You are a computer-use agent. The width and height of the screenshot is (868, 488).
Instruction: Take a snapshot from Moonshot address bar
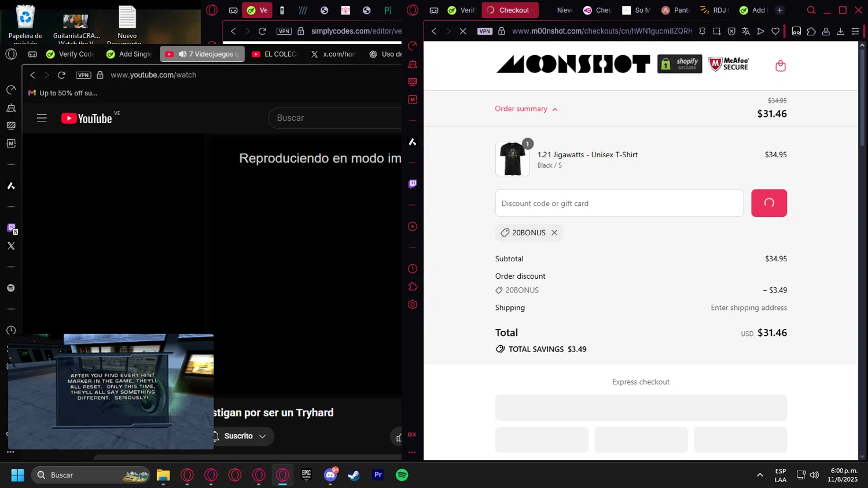(717, 31)
